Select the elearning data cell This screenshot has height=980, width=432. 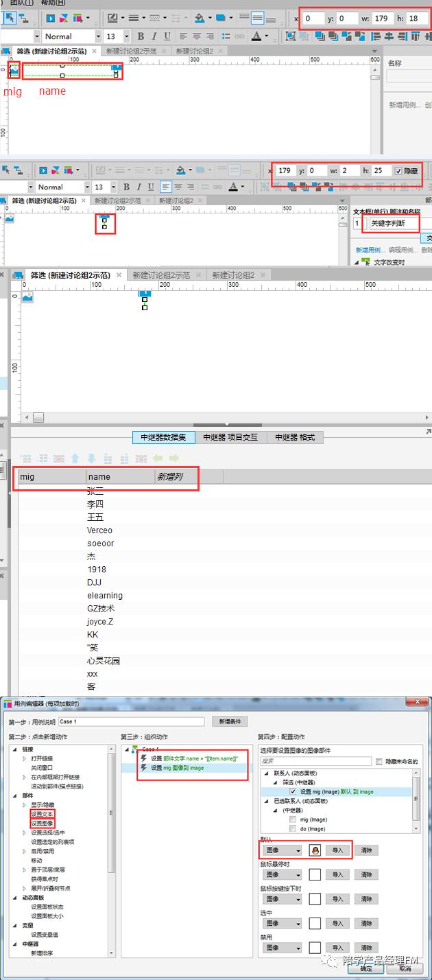pos(121,595)
